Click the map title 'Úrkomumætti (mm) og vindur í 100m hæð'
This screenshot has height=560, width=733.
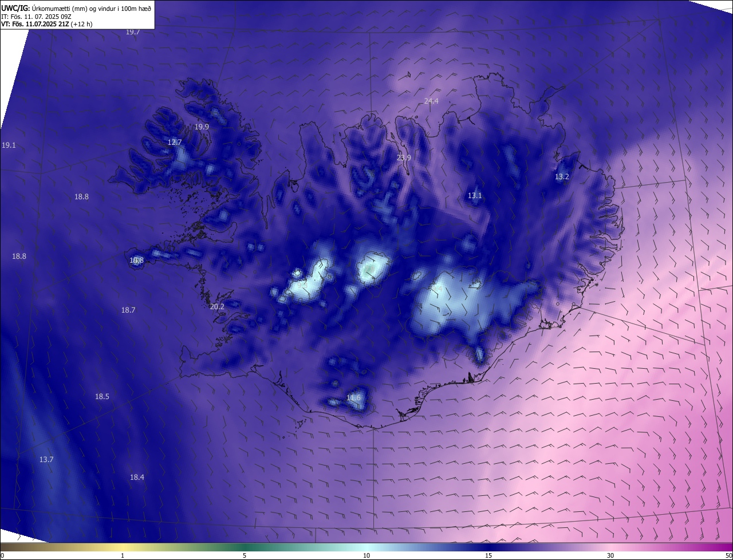tap(90, 8)
